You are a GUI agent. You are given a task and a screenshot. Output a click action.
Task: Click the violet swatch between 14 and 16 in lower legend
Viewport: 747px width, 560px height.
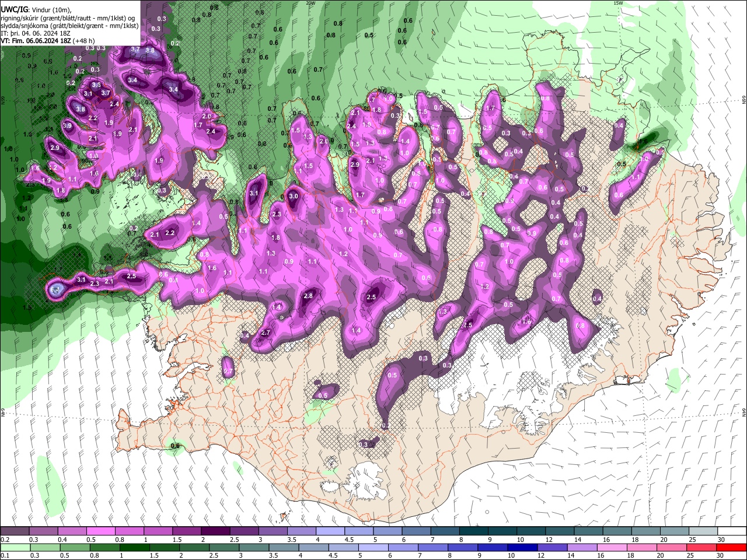[581, 548]
